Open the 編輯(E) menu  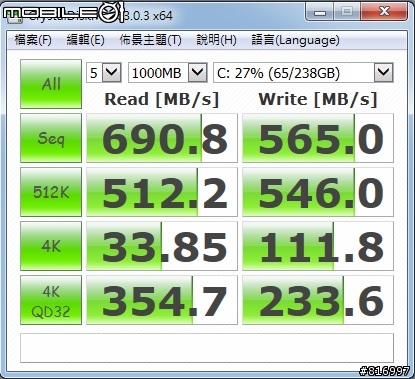coord(85,40)
